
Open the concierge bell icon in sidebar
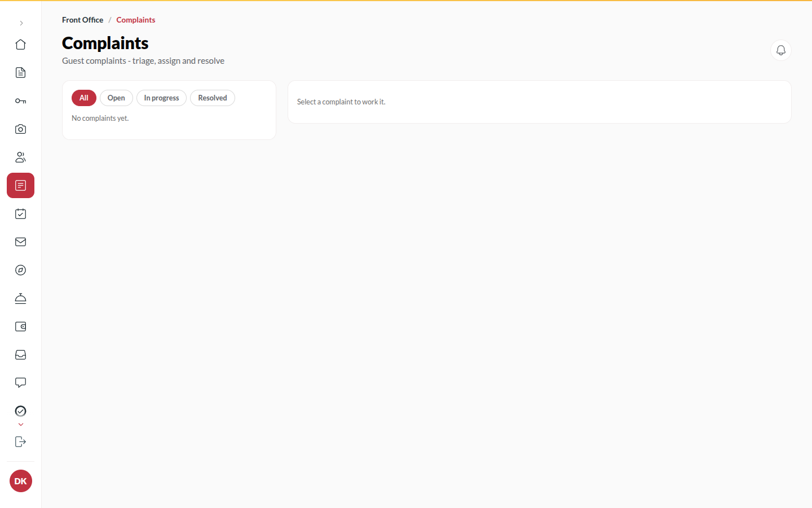(21, 299)
